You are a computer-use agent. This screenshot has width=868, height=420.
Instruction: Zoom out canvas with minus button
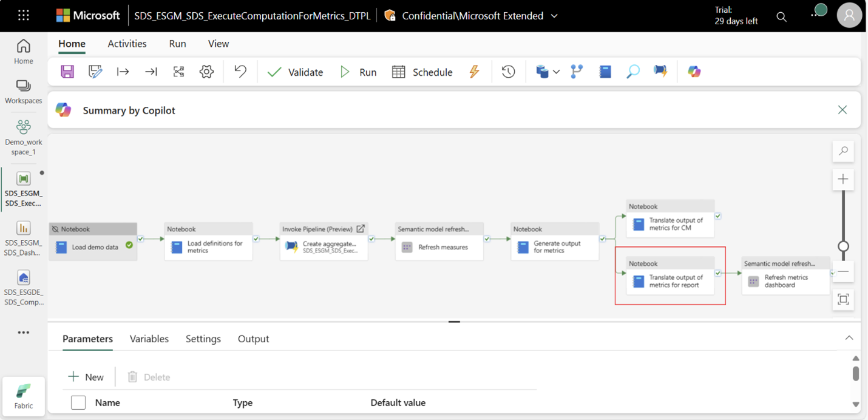pyautogui.click(x=843, y=272)
